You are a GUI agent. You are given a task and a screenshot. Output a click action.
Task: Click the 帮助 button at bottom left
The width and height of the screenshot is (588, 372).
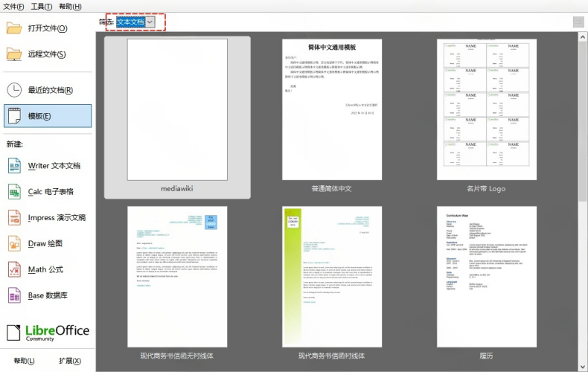(x=25, y=362)
